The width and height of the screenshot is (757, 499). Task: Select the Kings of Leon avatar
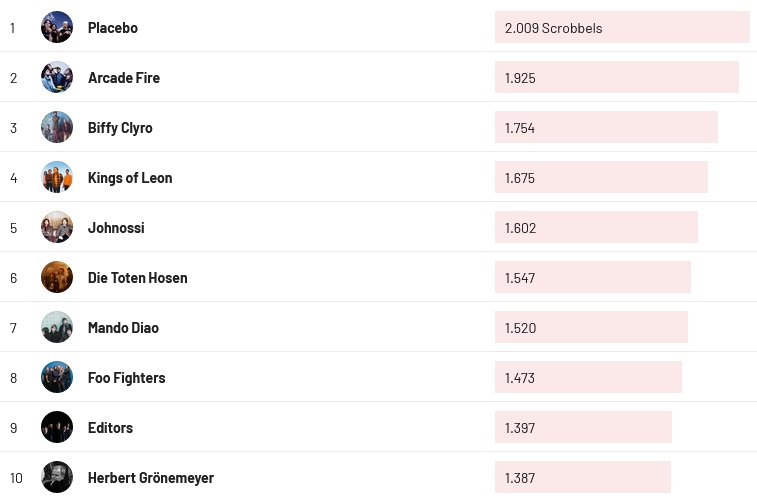(x=57, y=177)
